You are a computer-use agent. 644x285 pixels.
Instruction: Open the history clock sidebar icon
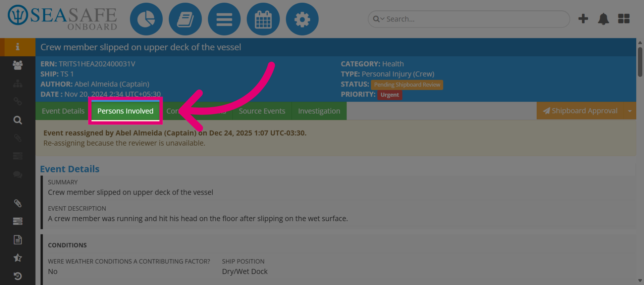tap(17, 276)
